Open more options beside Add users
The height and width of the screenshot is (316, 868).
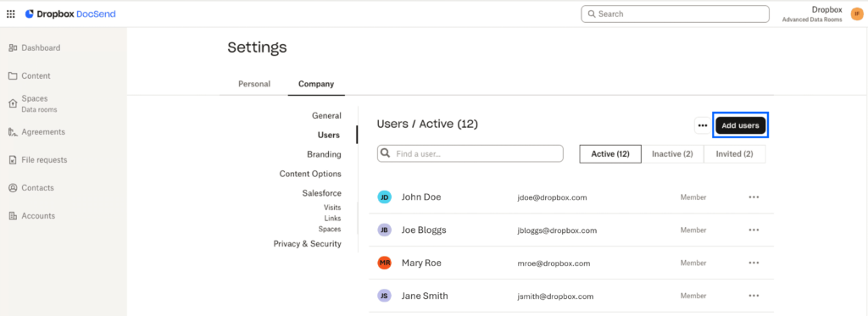point(703,125)
